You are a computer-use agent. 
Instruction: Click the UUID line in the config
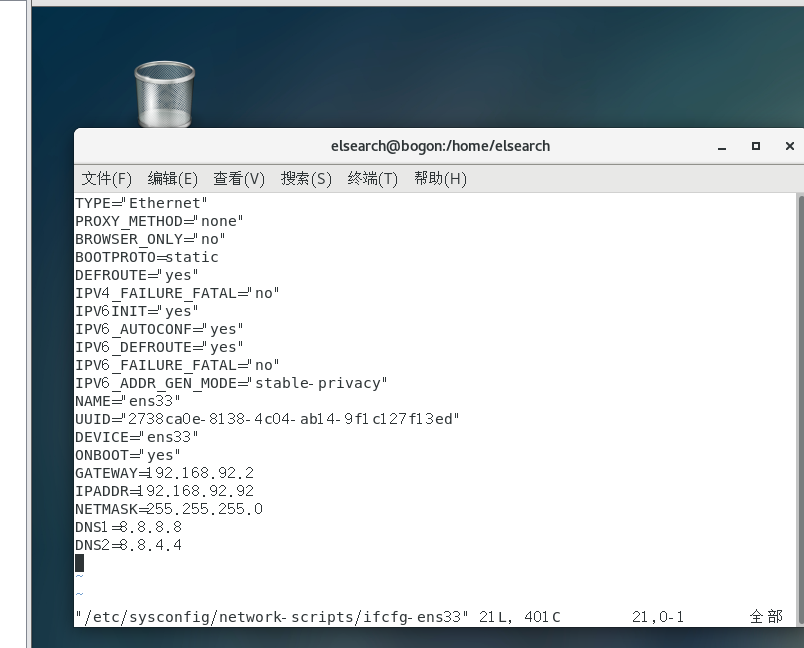pos(267,419)
